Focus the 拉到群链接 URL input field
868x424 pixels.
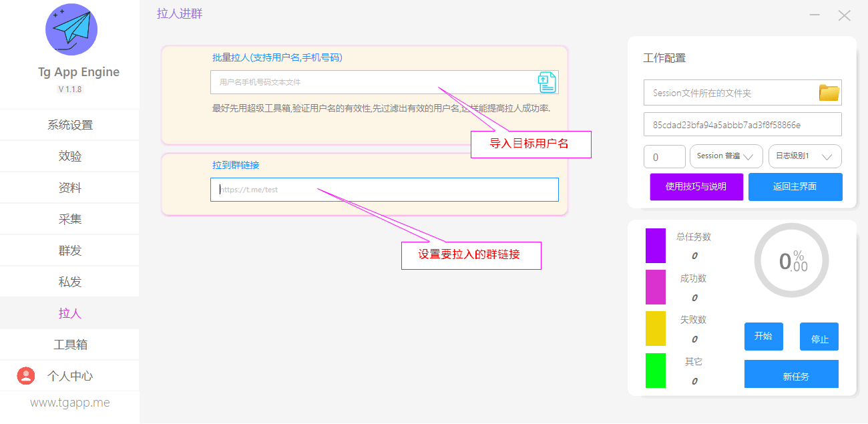pyautogui.click(x=384, y=190)
